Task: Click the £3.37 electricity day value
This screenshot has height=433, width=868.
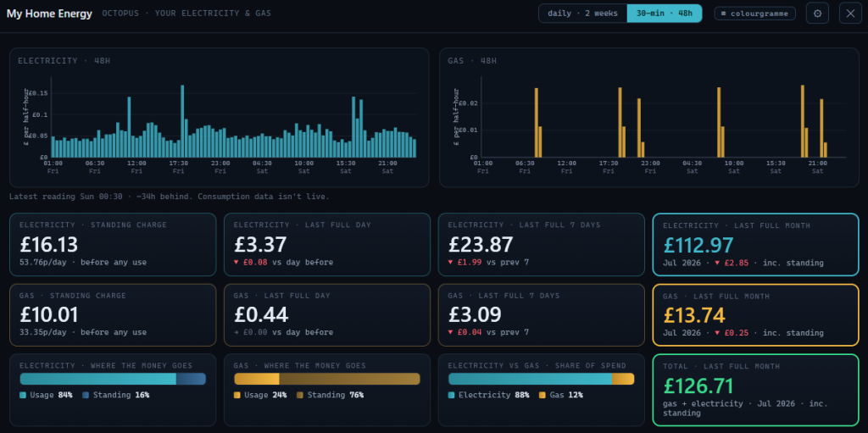Action: (x=260, y=244)
